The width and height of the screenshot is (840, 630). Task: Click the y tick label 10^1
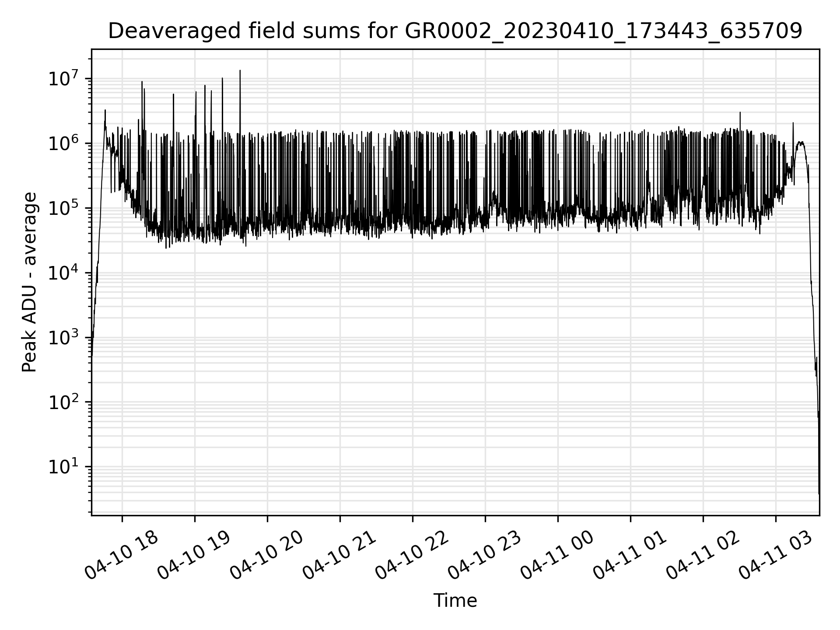click(x=64, y=466)
